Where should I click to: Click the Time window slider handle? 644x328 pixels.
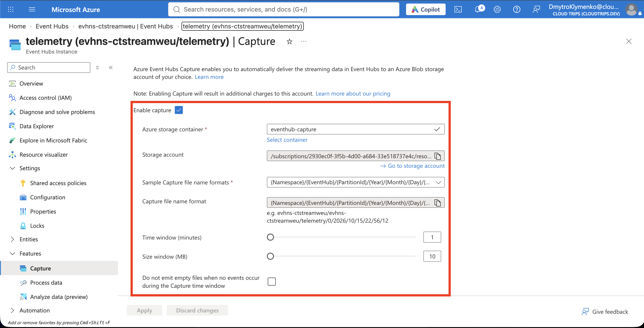coord(270,237)
